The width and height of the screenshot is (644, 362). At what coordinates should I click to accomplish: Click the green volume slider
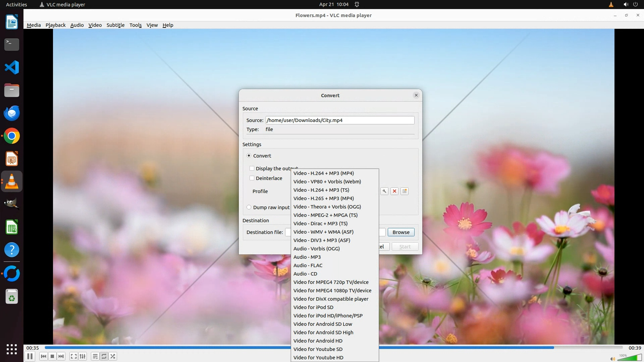tap(630, 358)
